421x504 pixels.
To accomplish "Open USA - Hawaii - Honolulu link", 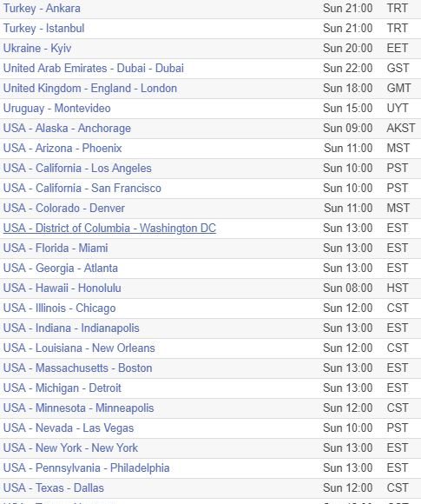I will coord(62,288).
